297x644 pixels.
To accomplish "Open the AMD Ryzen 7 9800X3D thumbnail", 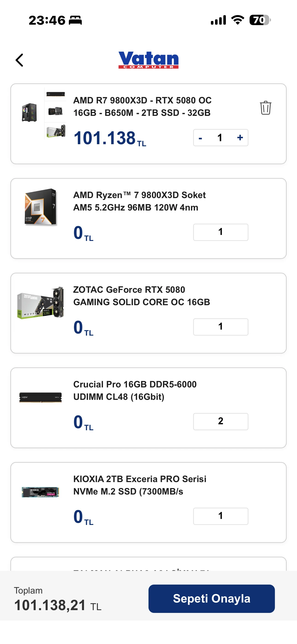I will point(41,207).
